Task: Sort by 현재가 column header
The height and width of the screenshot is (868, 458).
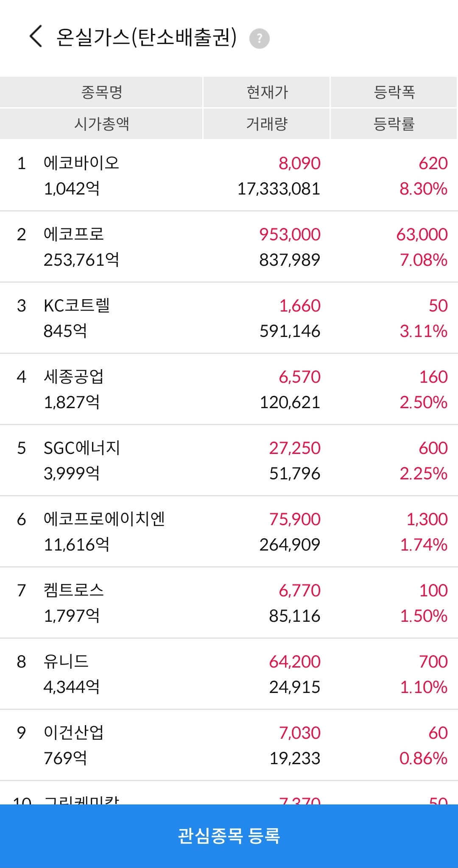Action: click(x=267, y=92)
